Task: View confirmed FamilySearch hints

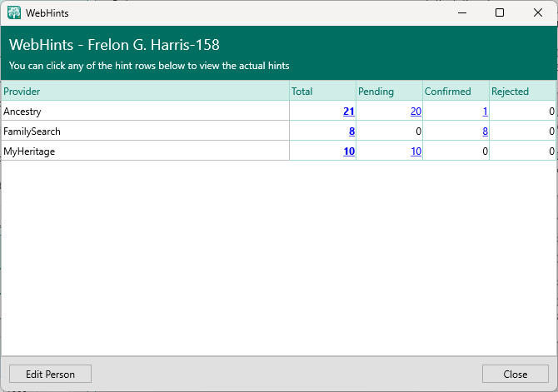Action: point(485,131)
